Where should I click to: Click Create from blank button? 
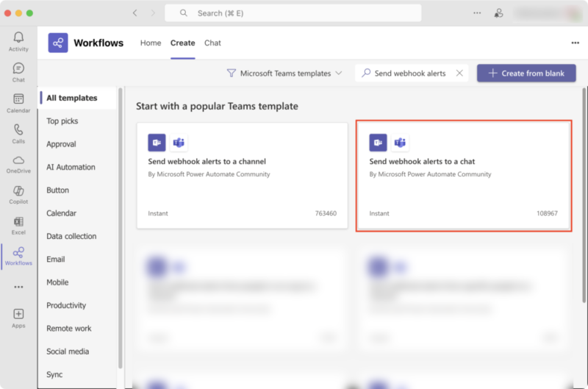point(526,73)
